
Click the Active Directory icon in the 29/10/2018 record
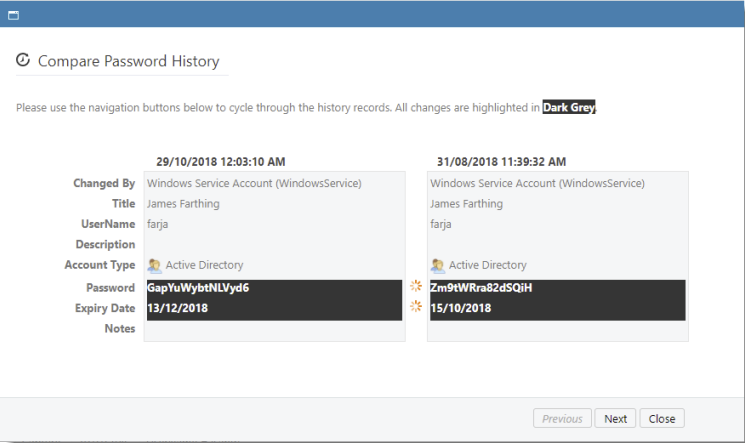154,266
